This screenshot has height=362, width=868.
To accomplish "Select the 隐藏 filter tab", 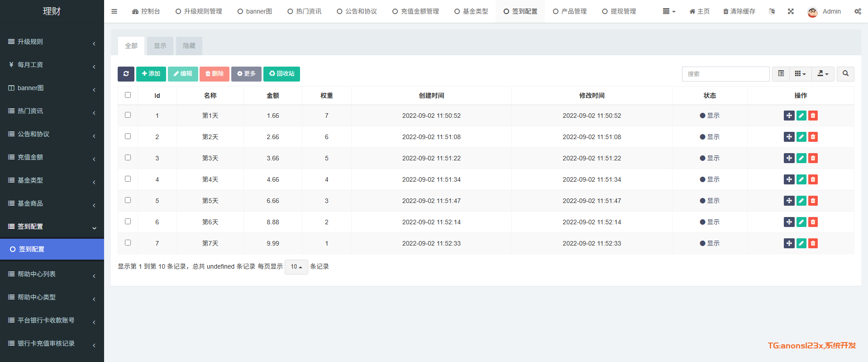I will tap(189, 46).
